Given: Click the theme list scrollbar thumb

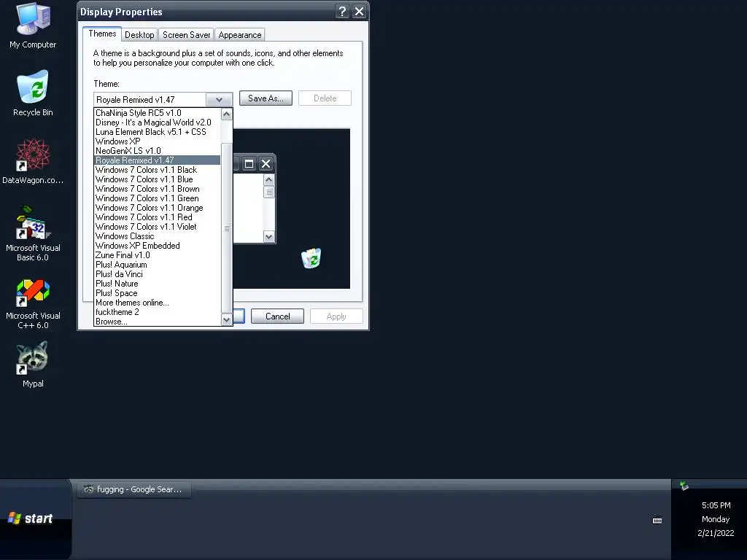Looking at the screenshot, I should point(227,228).
